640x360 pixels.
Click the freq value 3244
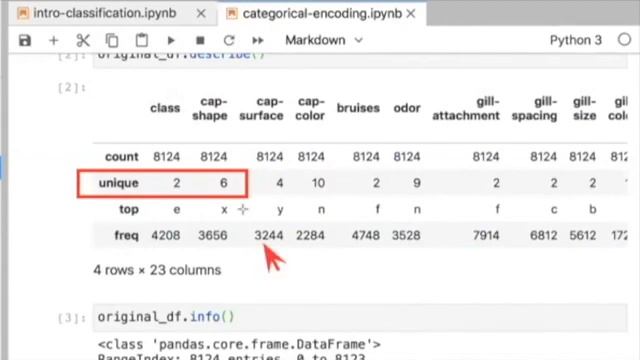point(269,236)
